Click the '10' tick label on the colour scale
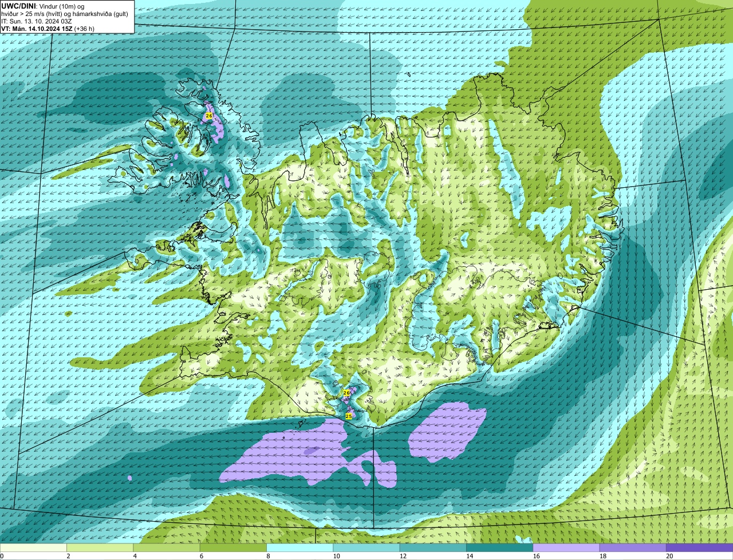 (x=336, y=556)
